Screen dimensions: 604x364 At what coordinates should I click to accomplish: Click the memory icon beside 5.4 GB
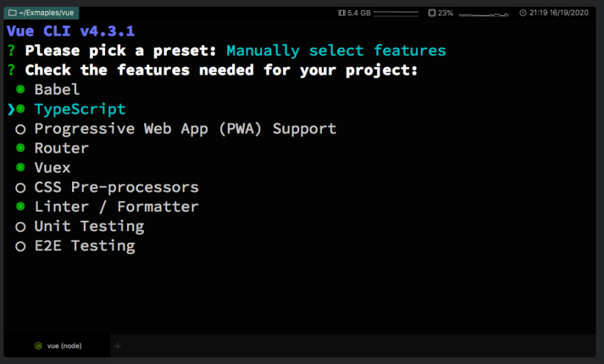coord(342,13)
